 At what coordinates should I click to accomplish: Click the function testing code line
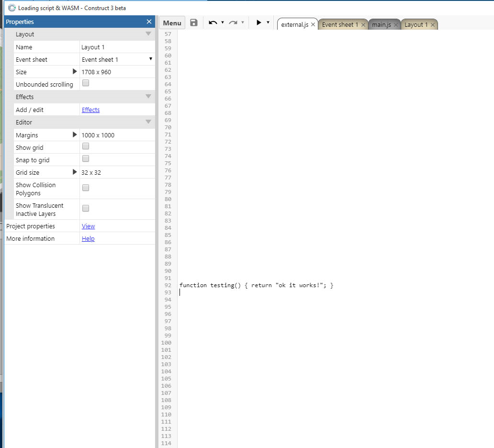coord(257,285)
